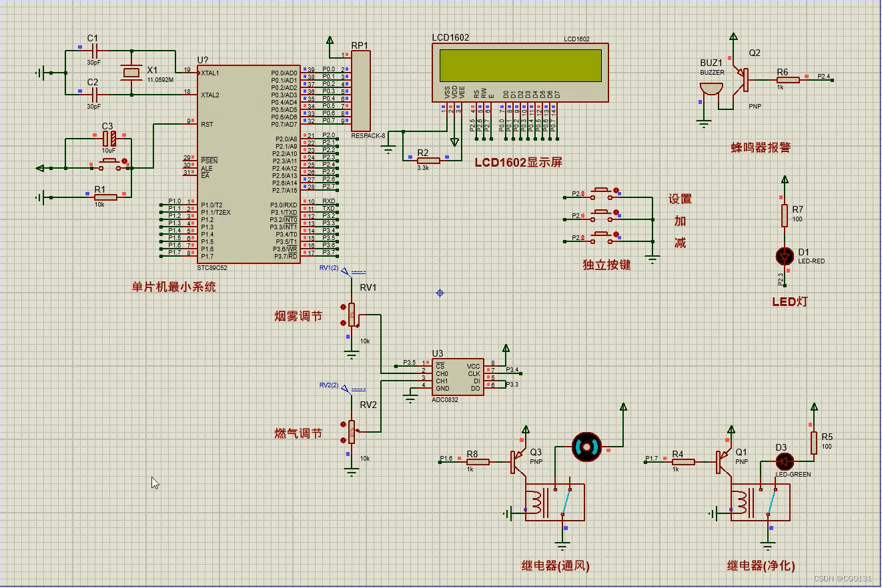Select the ventilation fan motor symbol
Viewport: 882px width, 588px height.
point(587,446)
